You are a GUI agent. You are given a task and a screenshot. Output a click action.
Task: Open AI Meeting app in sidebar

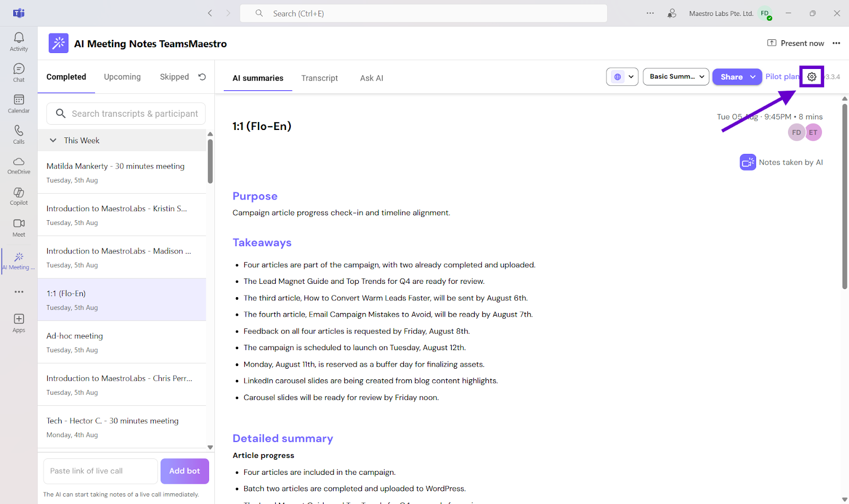pos(19,260)
